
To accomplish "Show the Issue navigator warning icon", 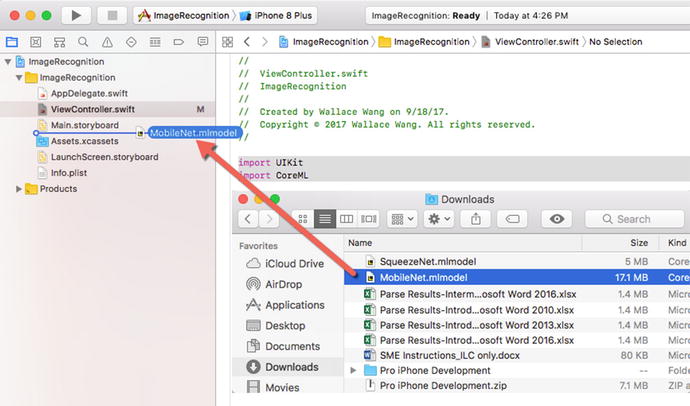I will coord(107,42).
